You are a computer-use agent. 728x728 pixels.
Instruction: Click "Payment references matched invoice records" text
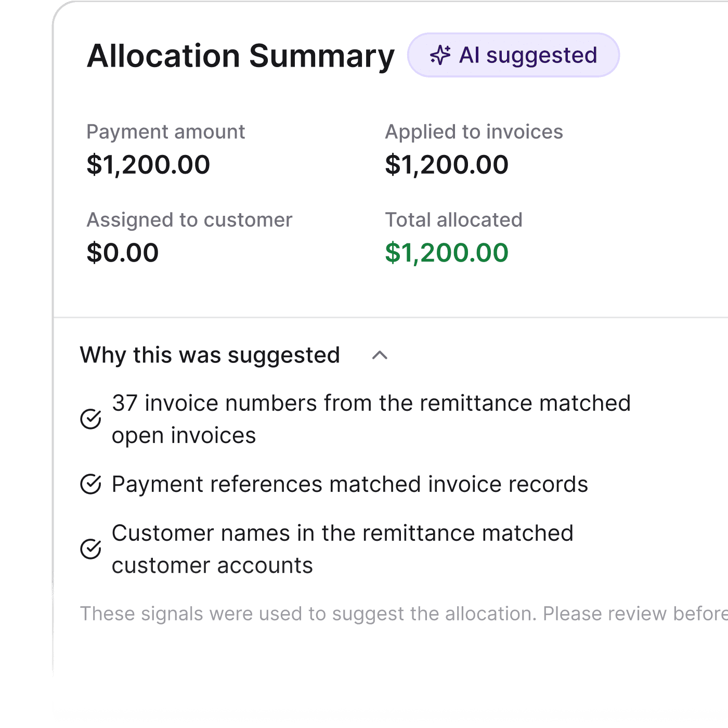[x=349, y=484]
